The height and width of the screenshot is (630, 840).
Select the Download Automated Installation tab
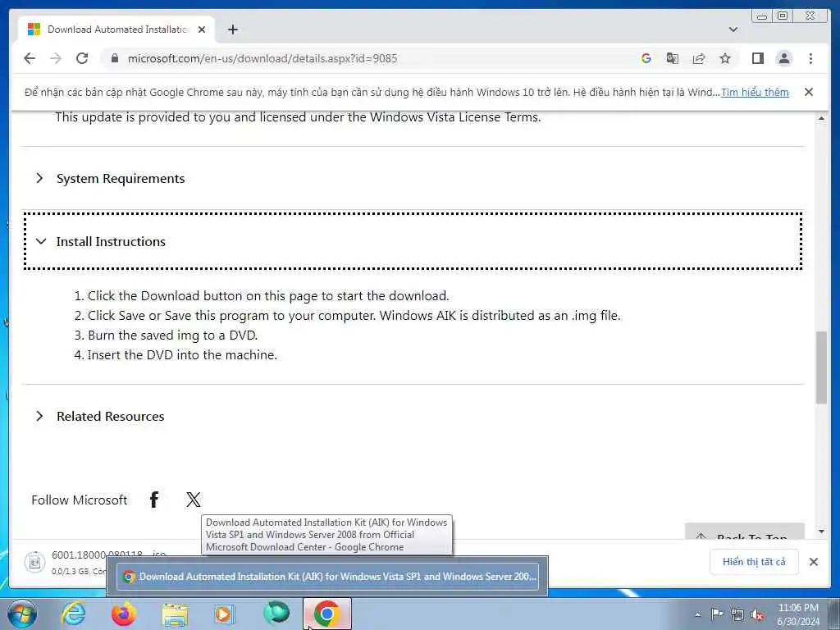116,30
